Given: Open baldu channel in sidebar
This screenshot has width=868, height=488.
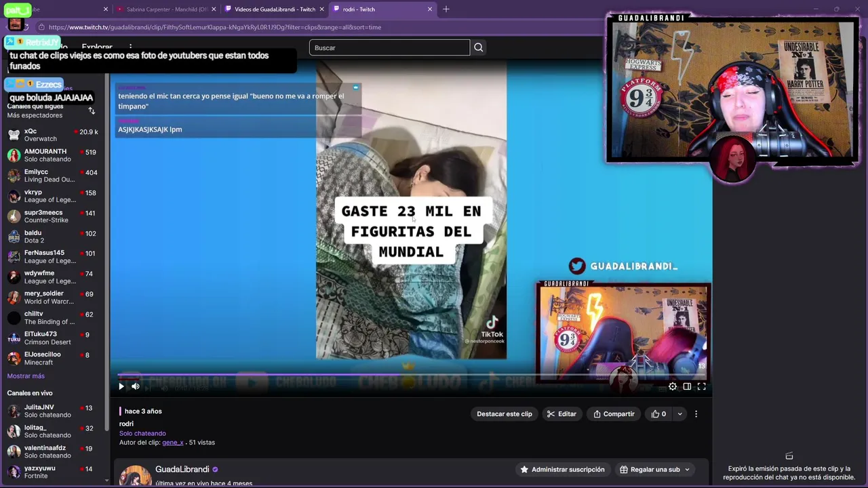Looking at the screenshot, I should 53,237.
